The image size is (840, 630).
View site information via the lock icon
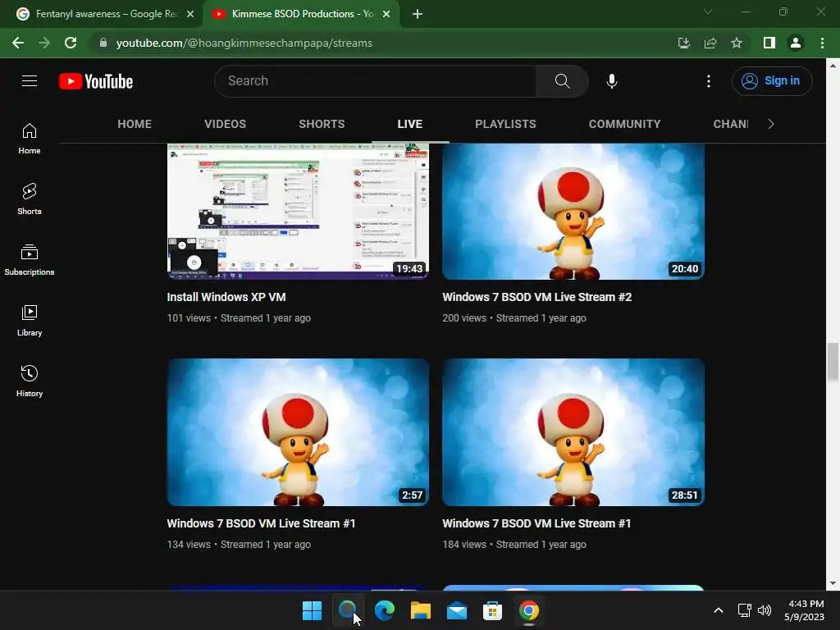[103, 43]
